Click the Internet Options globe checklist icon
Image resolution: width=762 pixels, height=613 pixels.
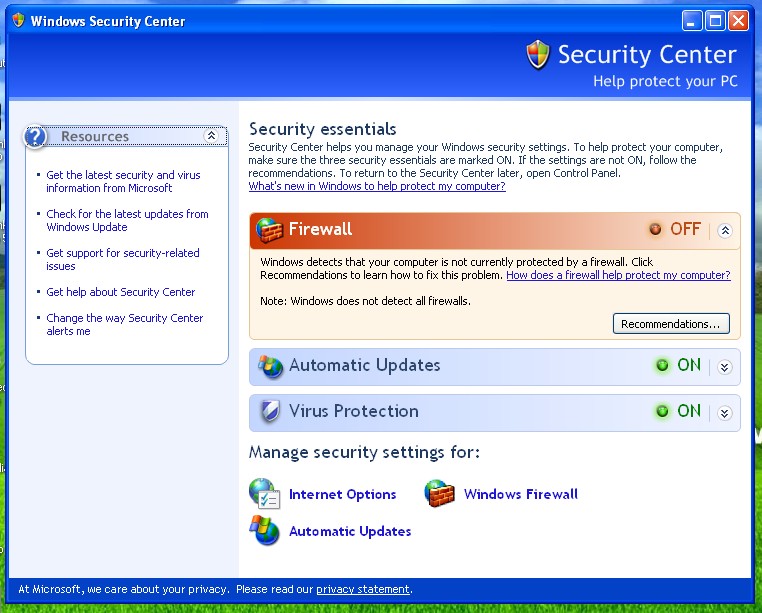click(x=265, y=493)
